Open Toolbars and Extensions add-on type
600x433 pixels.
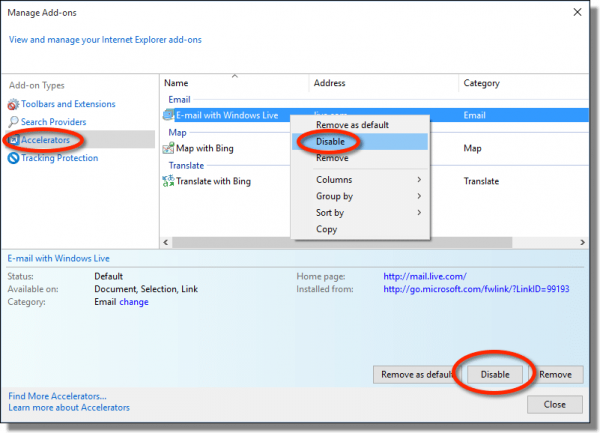[x=68, y=104]
